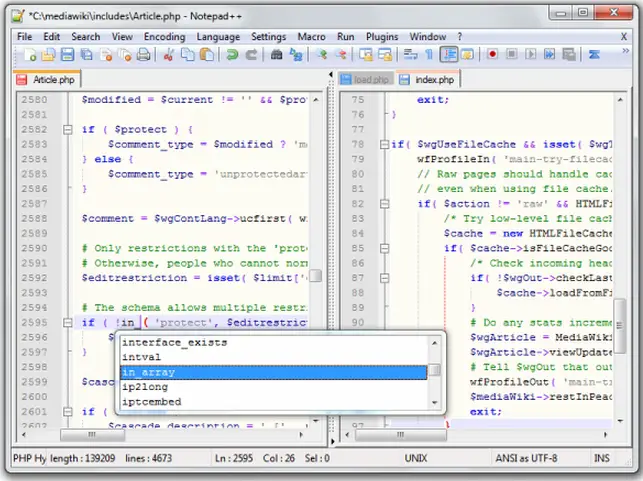Click the Copy icon in the toolbar
Screen dimensions: 643x481
click(x=188, y=55)
